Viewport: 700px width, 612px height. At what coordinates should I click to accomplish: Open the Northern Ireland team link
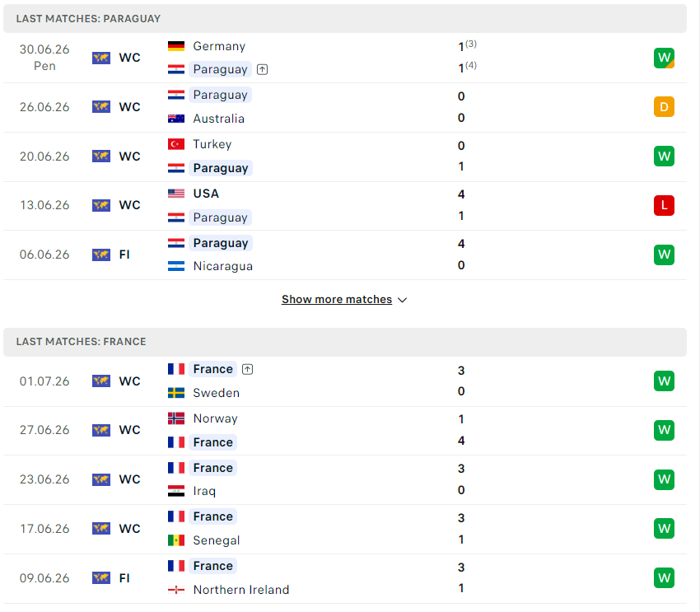pos(241,590)
